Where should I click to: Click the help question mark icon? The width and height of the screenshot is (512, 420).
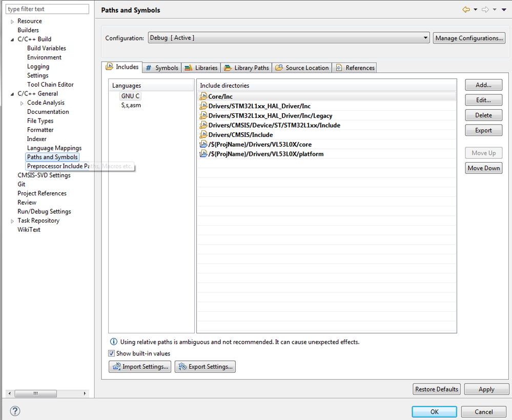coord(15,411)
